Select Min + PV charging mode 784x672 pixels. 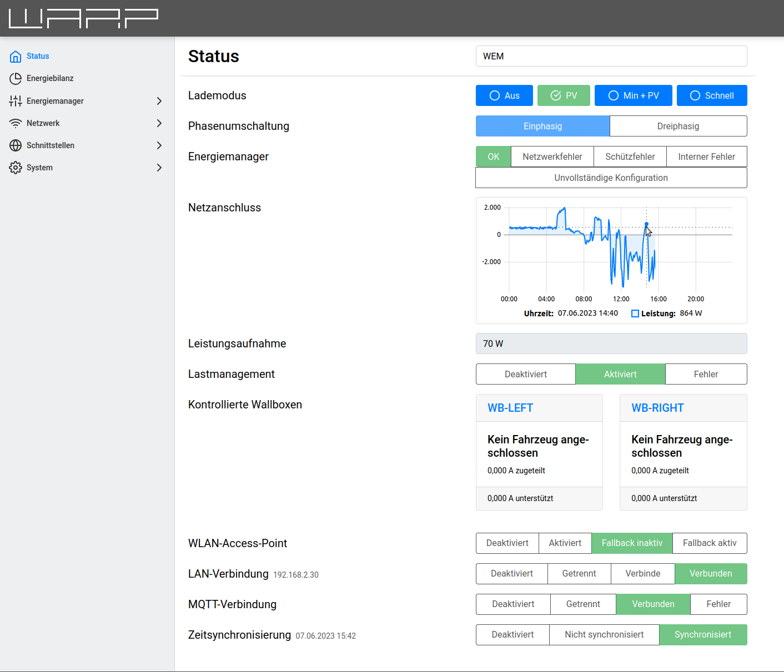click(x=633, y=95)
